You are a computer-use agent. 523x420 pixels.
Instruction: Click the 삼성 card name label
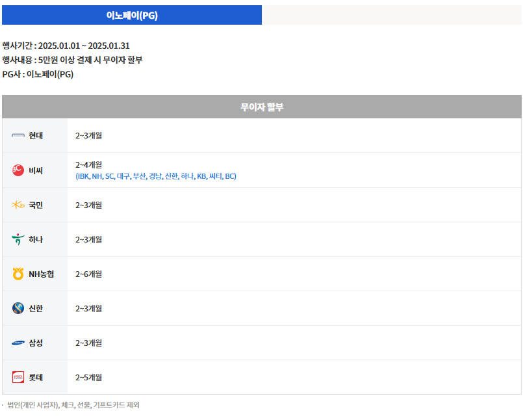36,343
